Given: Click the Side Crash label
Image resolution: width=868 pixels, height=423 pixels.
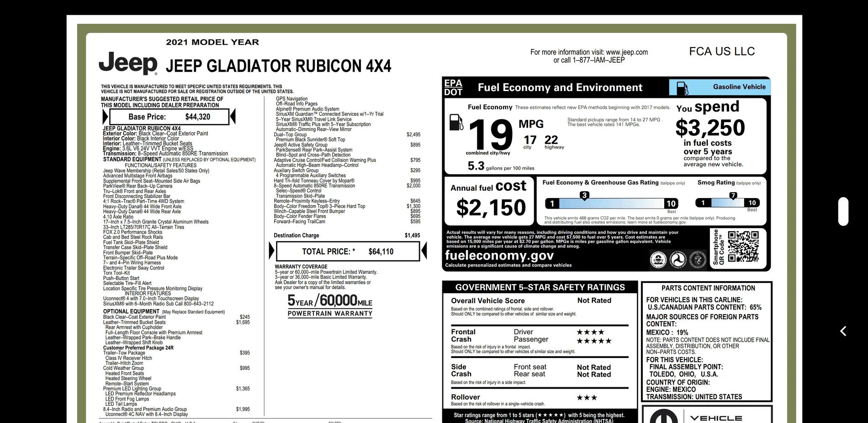Looking at the screenshot, I should (461, 370).
